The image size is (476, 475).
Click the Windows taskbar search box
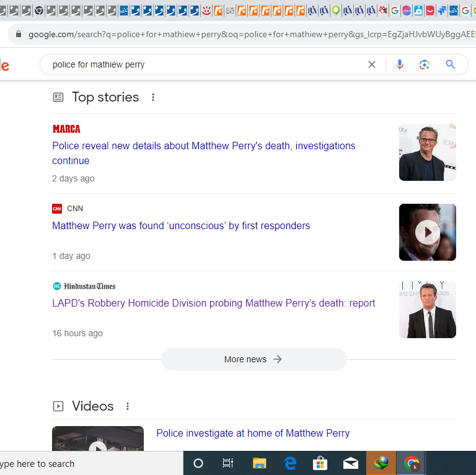point(87,463)
